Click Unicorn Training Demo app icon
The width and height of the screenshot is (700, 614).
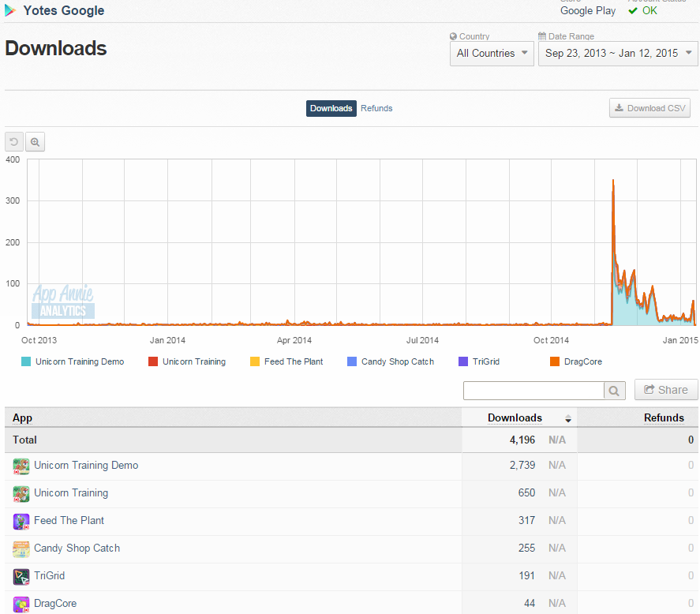pos(21,466)
